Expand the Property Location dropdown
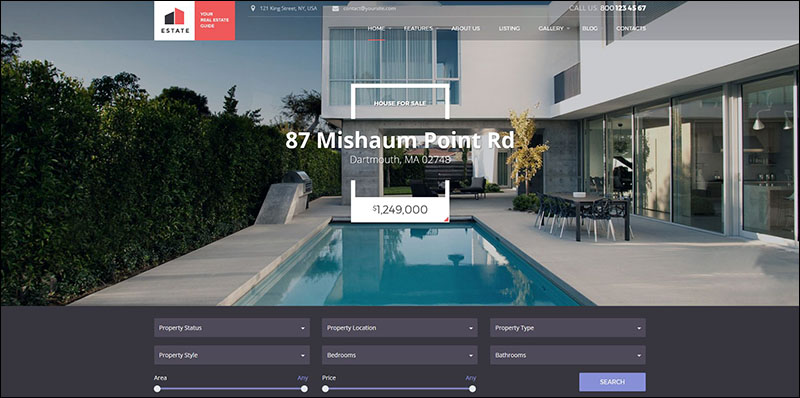 (399, 328)
